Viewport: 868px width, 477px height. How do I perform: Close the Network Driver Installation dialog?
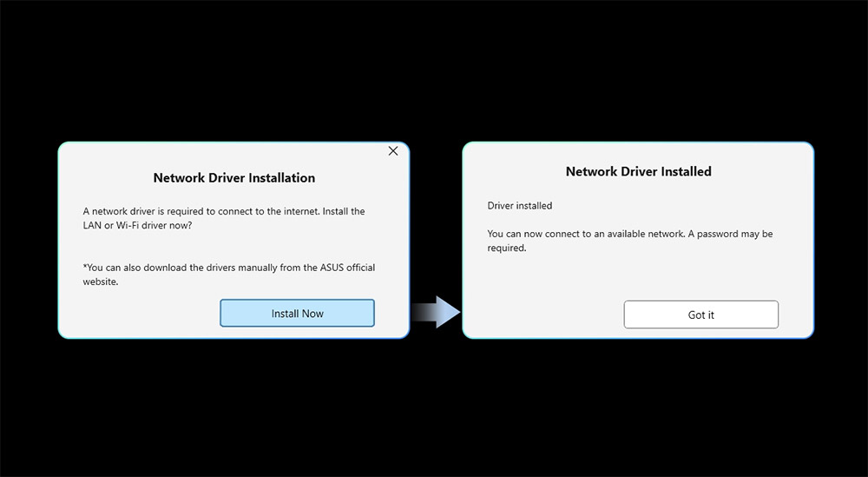click(x=393, y=151)
